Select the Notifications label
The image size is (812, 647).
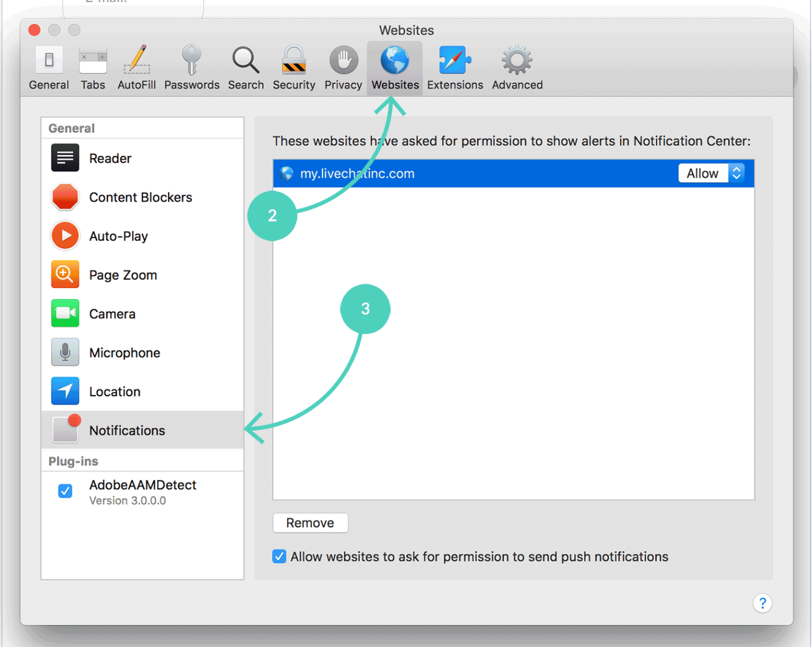click(x=127, y=431)
